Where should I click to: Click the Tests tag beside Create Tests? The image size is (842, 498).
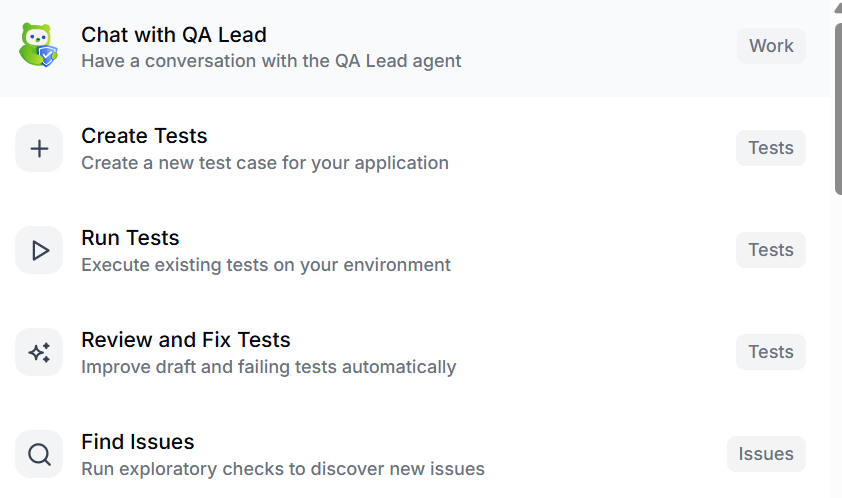pos(771,148)
